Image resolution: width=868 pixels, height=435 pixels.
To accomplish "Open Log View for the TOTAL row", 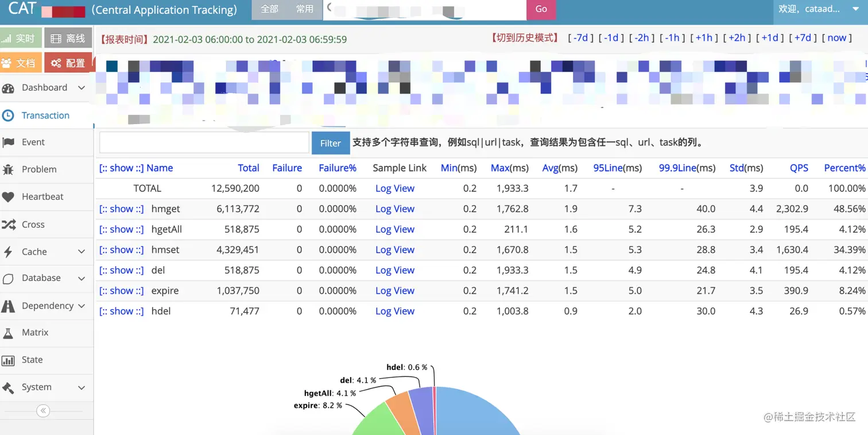I will pyautogui.click(x=395, y=188).
